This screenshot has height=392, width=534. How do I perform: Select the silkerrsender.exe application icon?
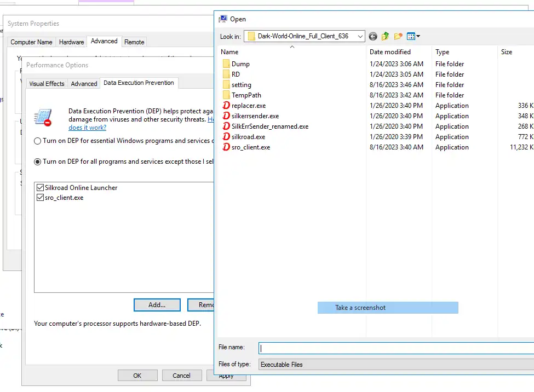[226, 116]
